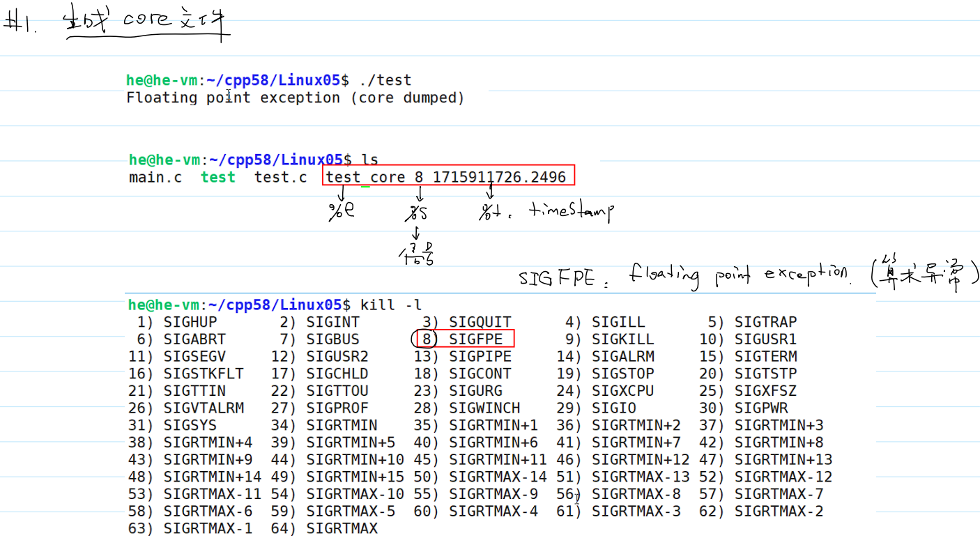980x545 pixels.
Task: Select signal entry "SIGRTMAX-6"
Action: (x=208, y=511)
